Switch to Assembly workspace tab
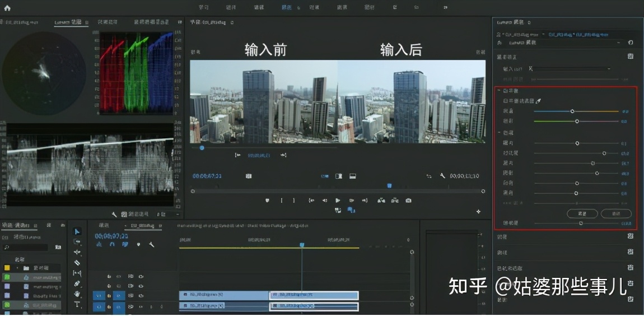The image size is (644, 316). point(231,7)
